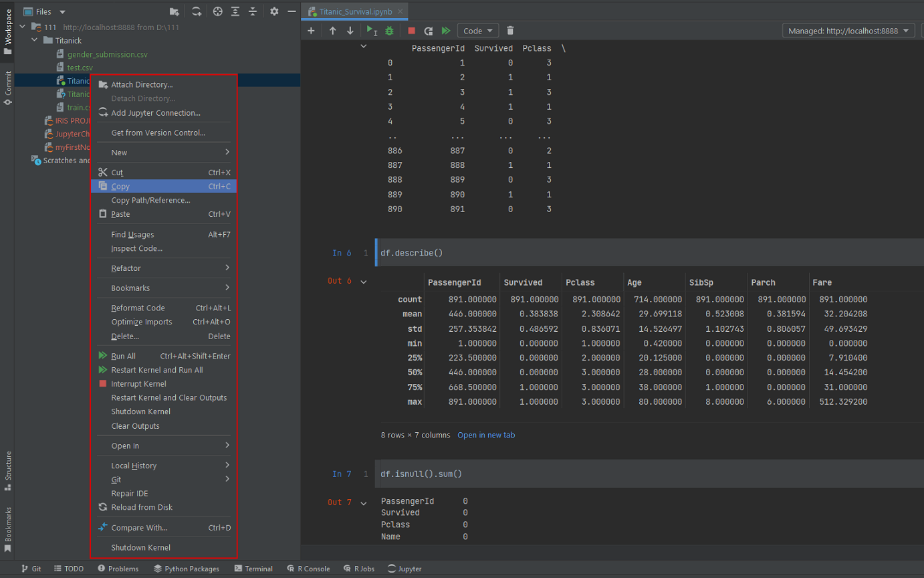Stop the kernel with the red square
924x578 pixels.
tap(411, 31)
